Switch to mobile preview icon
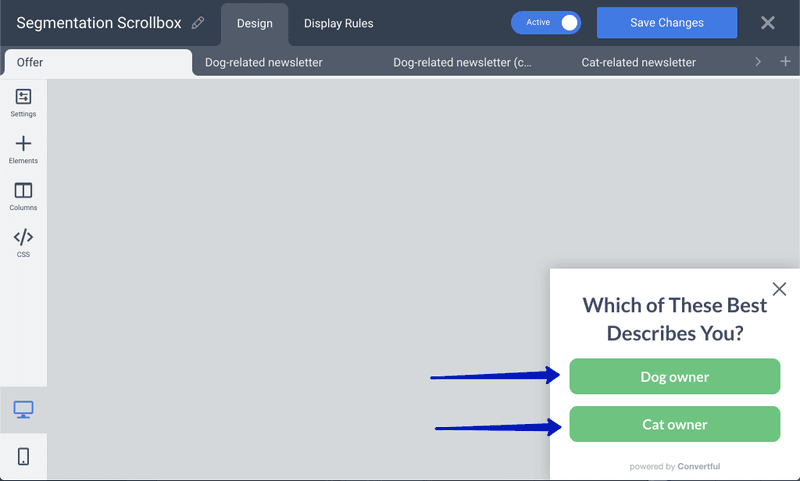Viewport: 800px width, 481px height. coord(23,457)
